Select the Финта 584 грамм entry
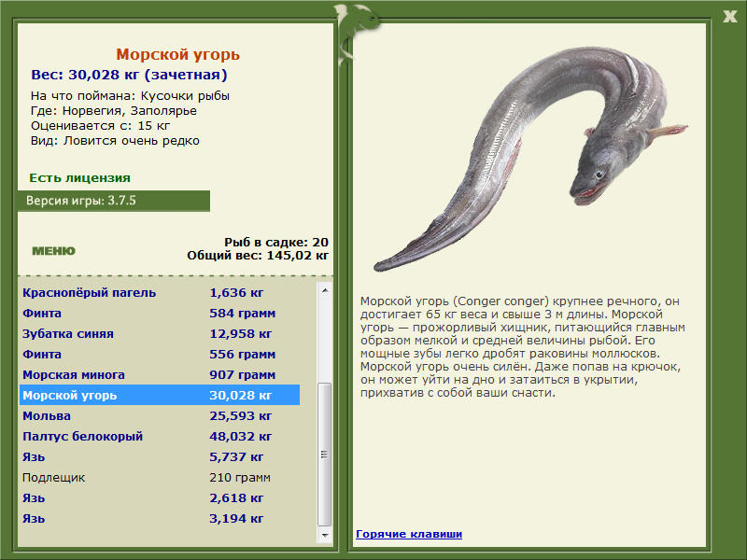747x560 pixels. click(x=160, y=313)
